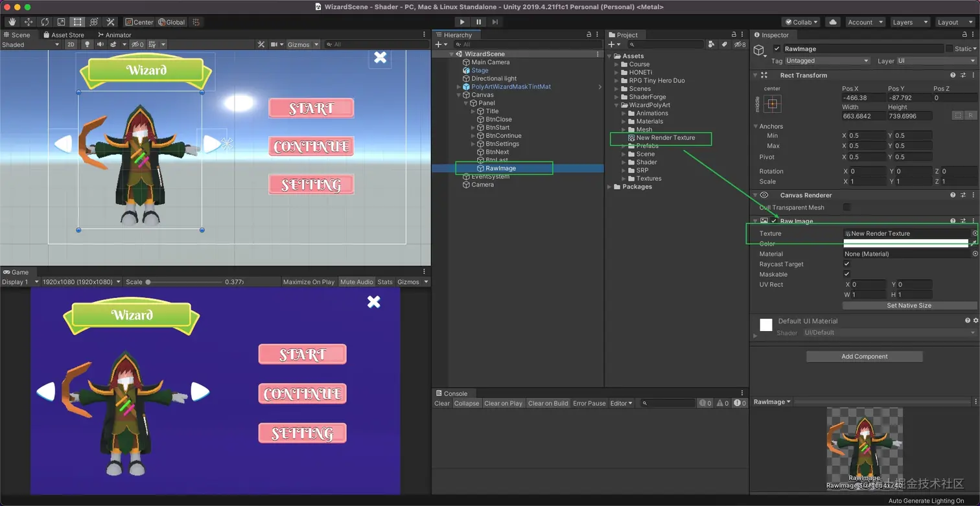Open the Account dropdown
980x506 pixels.
tap(865, 22)
